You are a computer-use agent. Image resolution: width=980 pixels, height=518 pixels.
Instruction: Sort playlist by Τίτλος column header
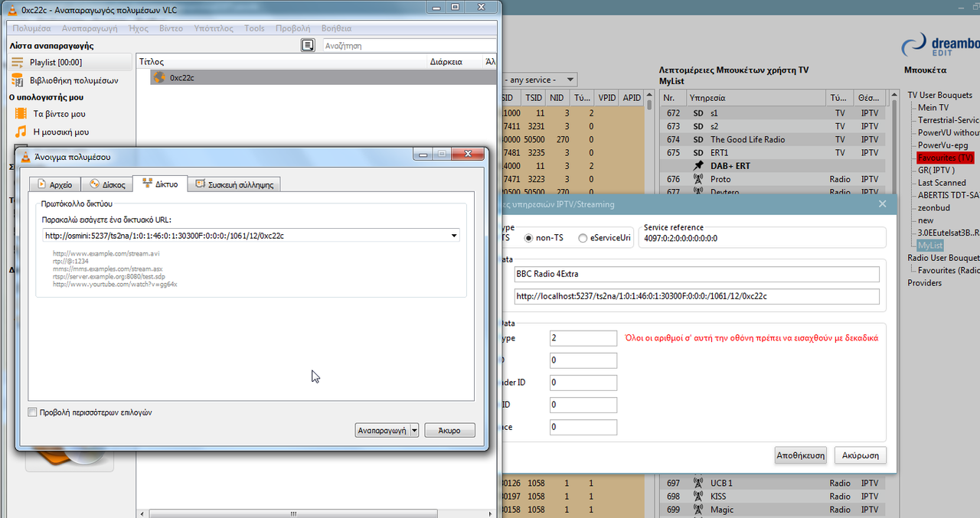pyautogui.click(x=281, y=62)
